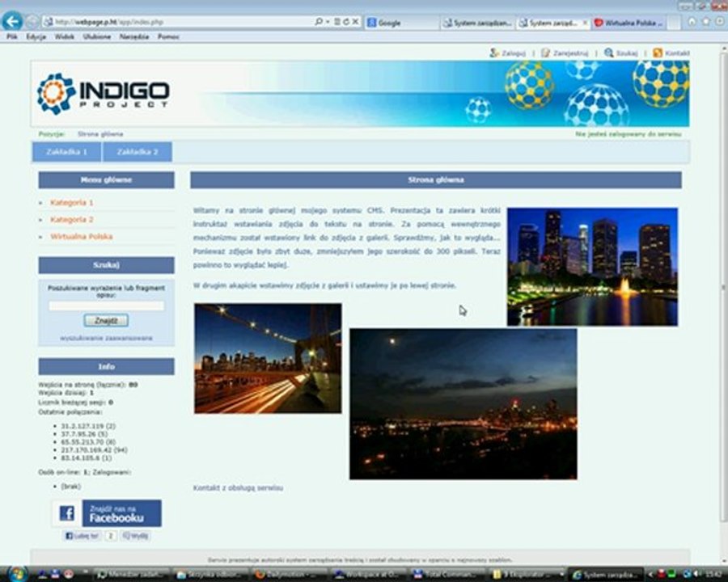The image size is (728, 582).
Task: Open the Ulubione menu
Action: 97,36
